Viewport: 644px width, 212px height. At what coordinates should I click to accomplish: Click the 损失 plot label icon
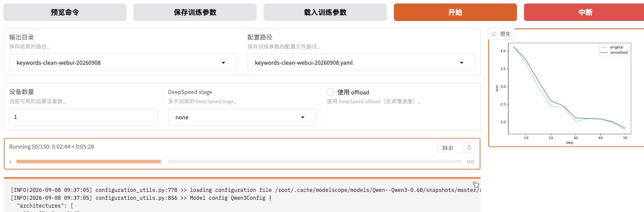[494, 34]
